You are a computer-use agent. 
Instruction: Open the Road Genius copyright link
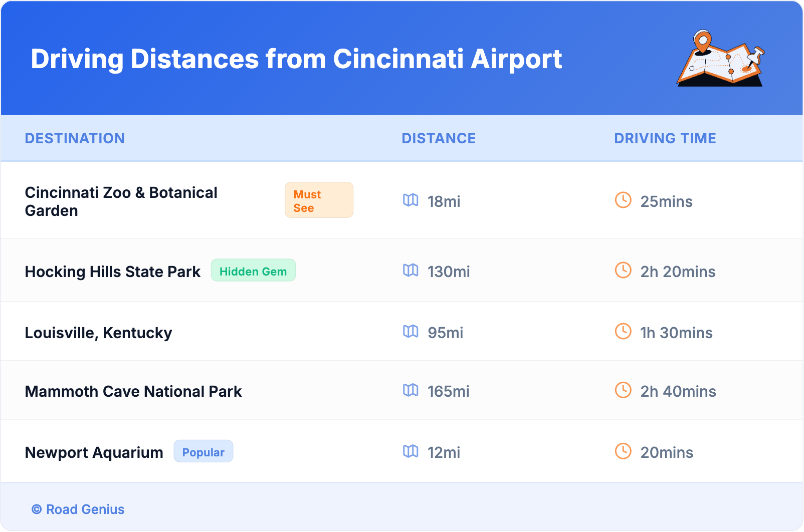pos(79,509)
